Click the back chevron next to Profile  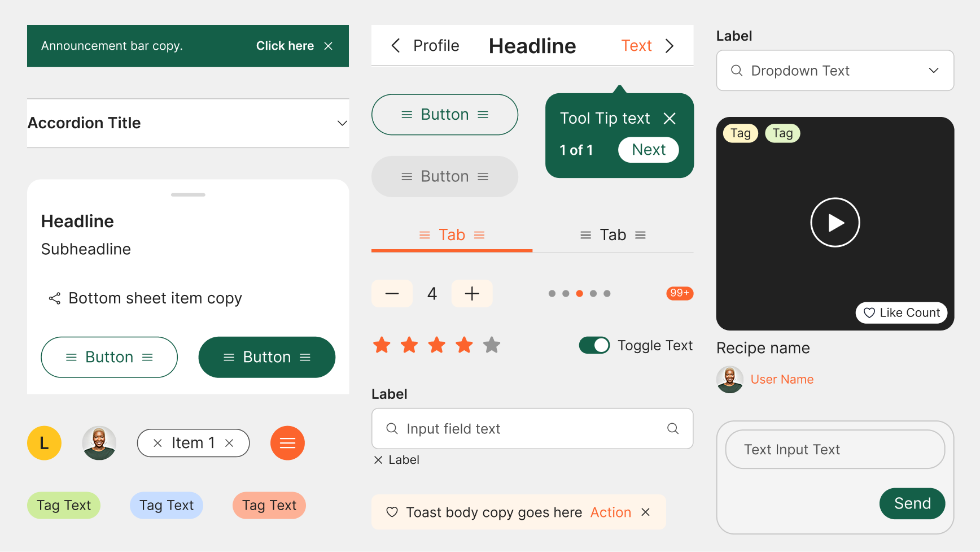396,46
